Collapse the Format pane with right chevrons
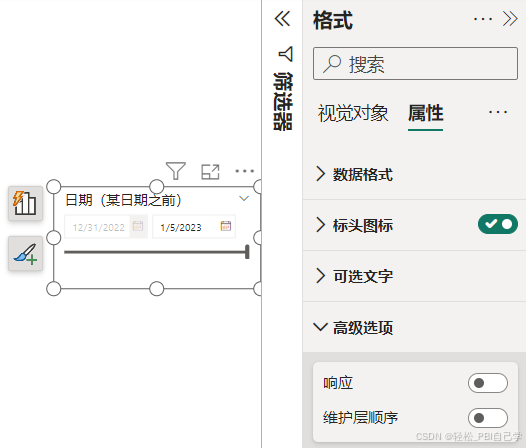 point(510,18)
